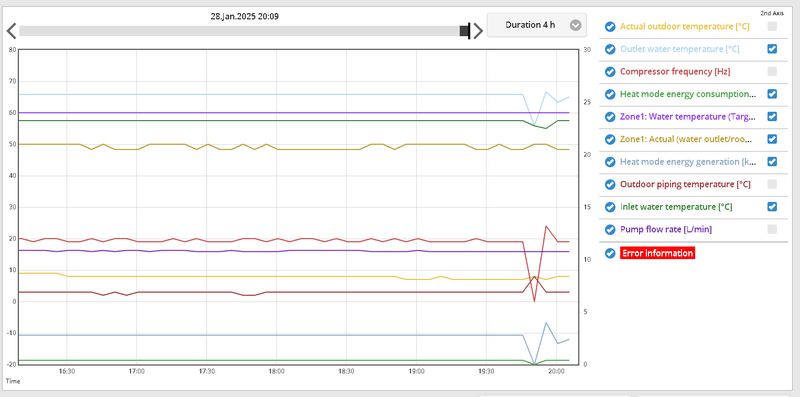Toggle Compressor frequency series visibility
Image resolution: width=800 pixels, height=397 pixels.
coord(610,71)
